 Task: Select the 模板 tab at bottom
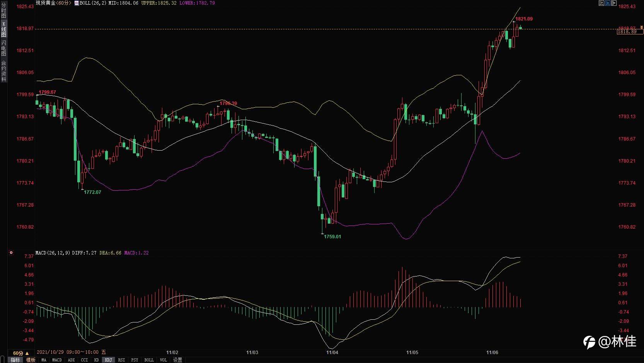[x=31, y=360]
